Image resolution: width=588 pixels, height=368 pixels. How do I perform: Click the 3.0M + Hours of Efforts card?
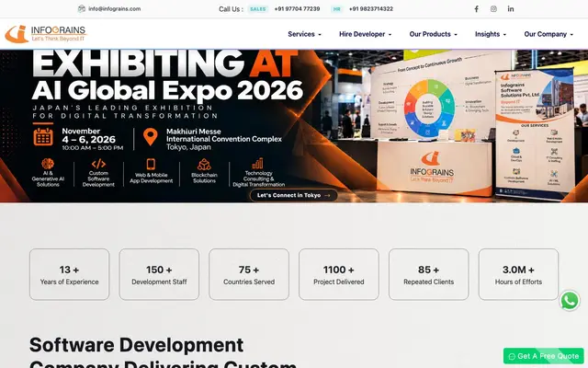(x=518, y=274)
